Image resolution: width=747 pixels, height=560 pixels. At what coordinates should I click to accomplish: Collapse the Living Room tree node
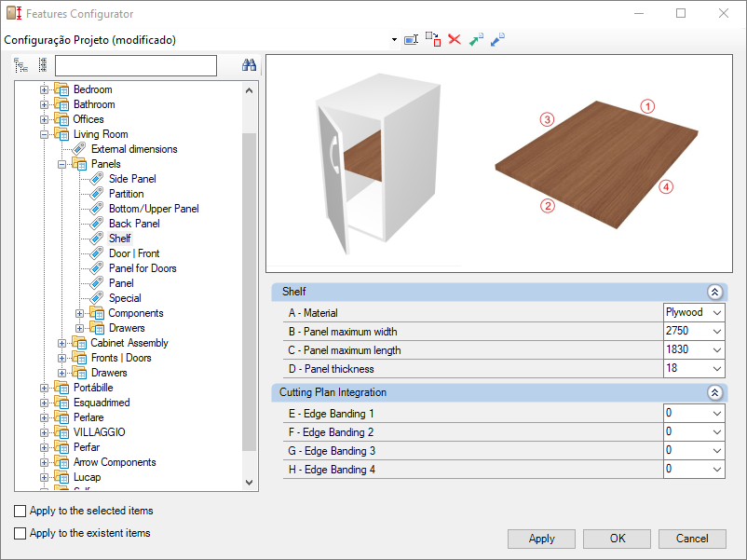pos(44,134)
